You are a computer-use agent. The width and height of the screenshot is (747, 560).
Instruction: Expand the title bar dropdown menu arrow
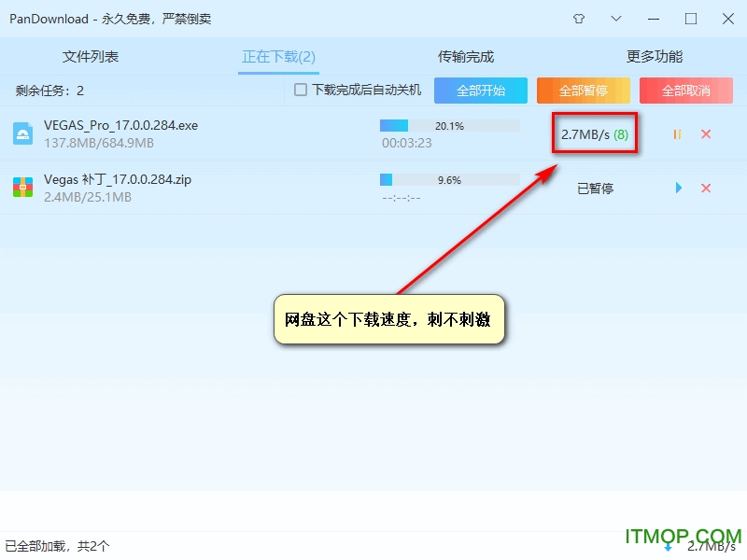point(616,19)
